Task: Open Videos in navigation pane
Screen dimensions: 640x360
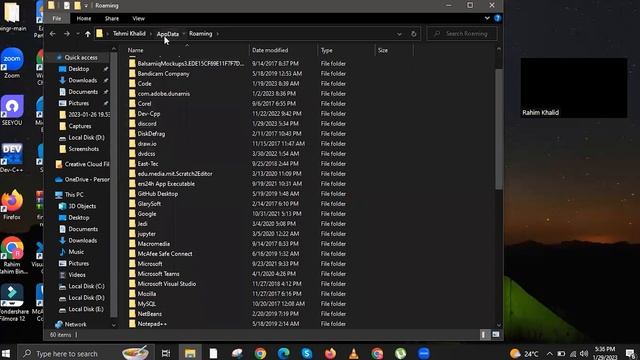Action: [77, 275]
